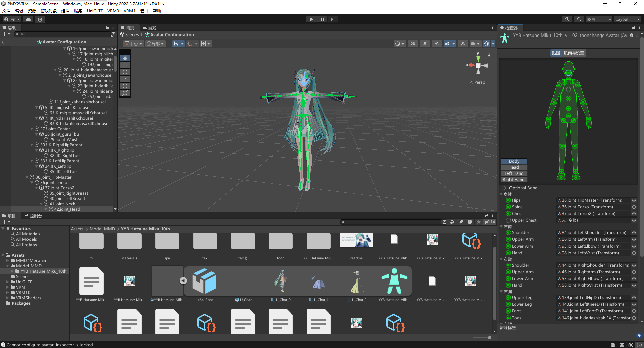The width and height of the screenshot is (644, 348).
Task: Toggle 2D view mode
Action: pyautogui.click(x=413, y=44)
